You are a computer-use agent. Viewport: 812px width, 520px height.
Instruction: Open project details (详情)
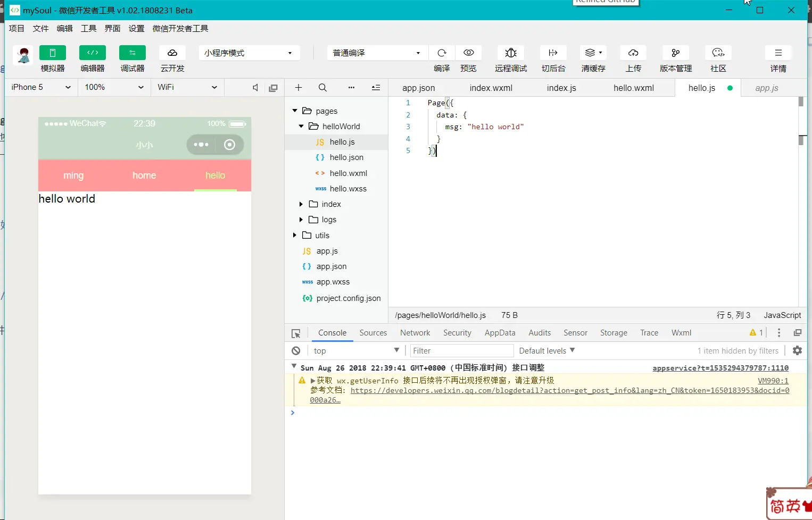pyautogui.click(x=778, y=53)
